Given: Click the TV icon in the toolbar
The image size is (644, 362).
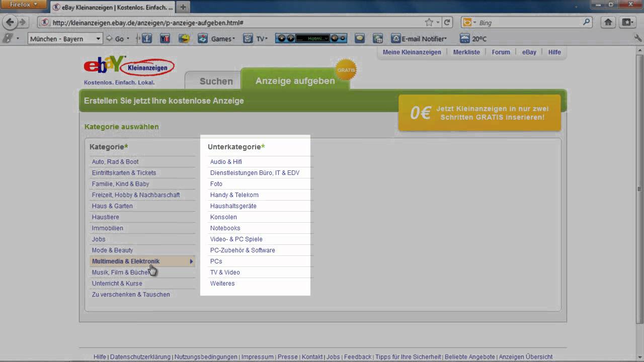Looking at the screenshot, I should (248, 38).
